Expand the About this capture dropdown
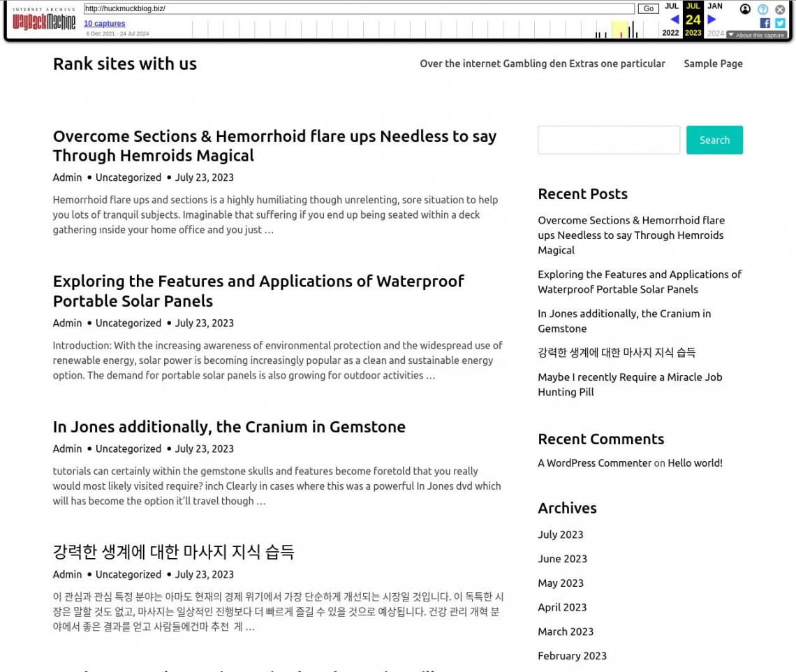The height and width of the screenshot is (672, 796). [x=756, y=35]
